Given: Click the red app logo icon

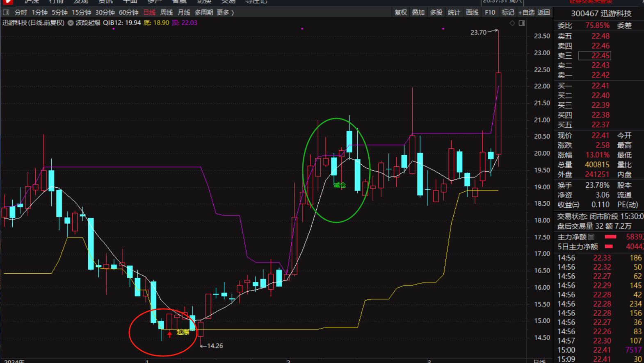Looking at the screenshot, I should [7, 2].
